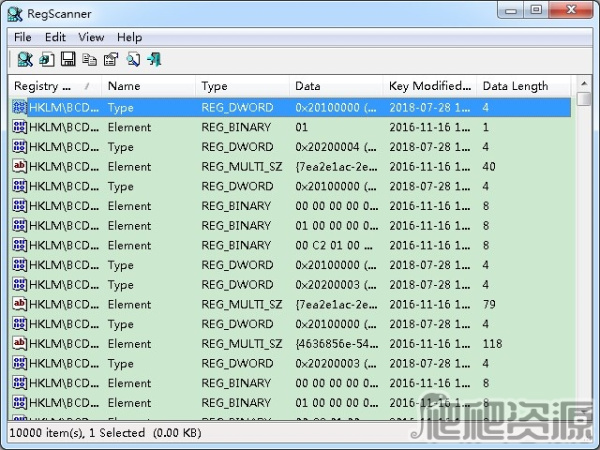This screenshot has width=600, height=450.
Task: Open the File menu
Action: (x=23, y=38)
